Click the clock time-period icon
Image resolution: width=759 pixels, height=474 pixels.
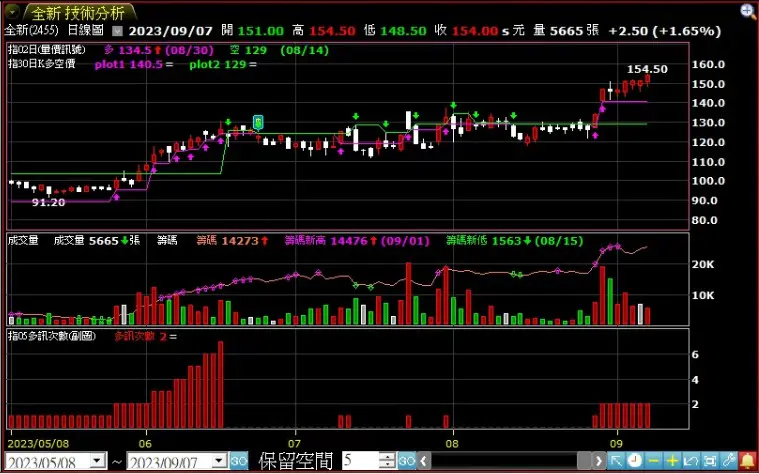635,460
